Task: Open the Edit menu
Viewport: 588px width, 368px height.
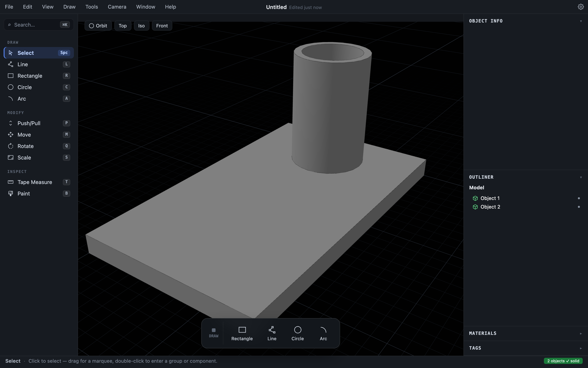Action: (27, 7)
